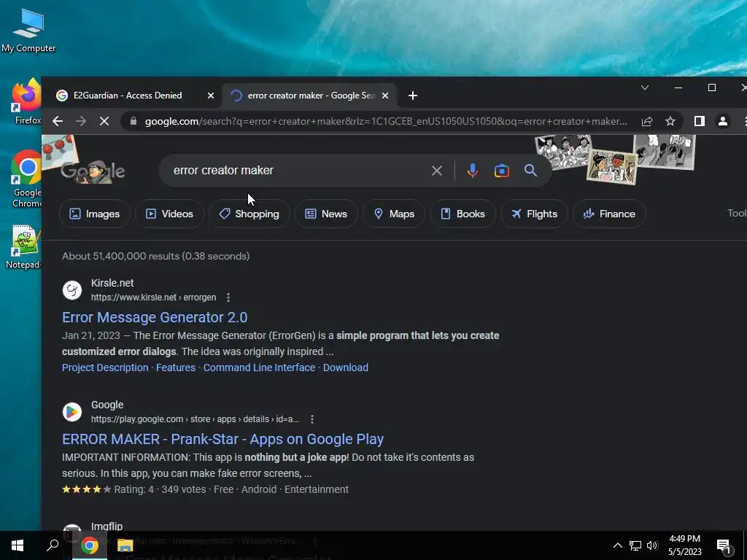Select the Notepad++ desktop shortcut
The image size is (747, 560).
coord(24,246)
